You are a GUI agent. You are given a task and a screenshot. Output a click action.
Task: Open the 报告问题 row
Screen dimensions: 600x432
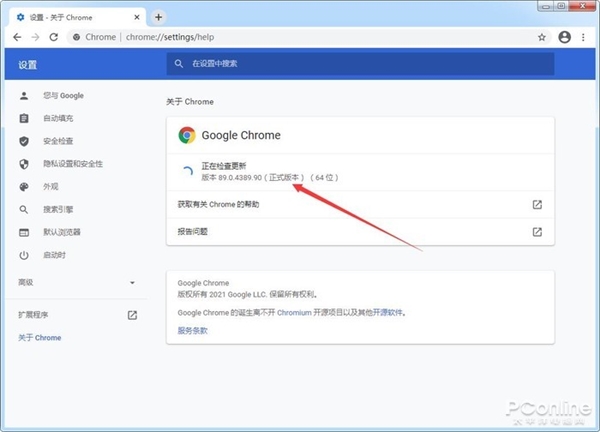[x=360, y=231]
